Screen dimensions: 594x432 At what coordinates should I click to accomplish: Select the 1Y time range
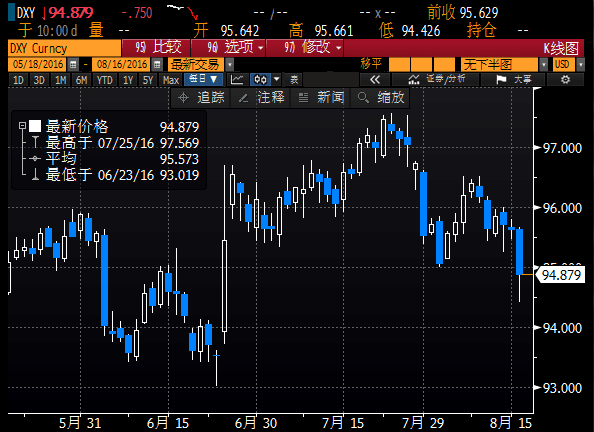click(x=128, y=80)
